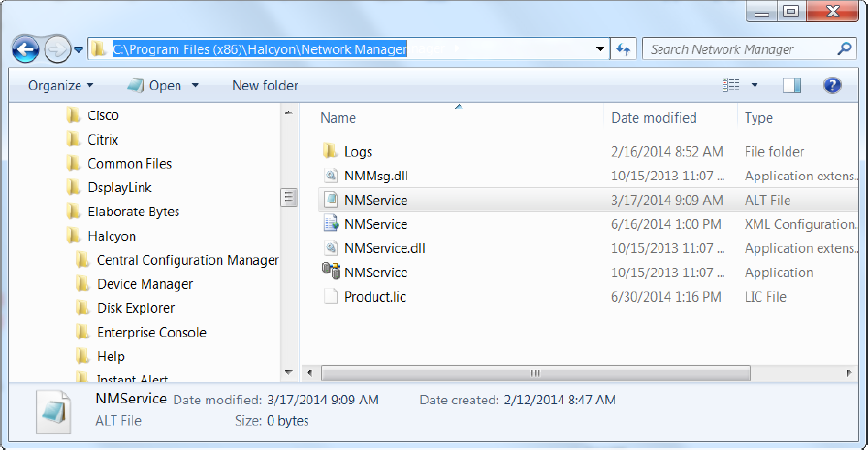Click the New folder button
This screenshot has height=450, width=868.
(x=265, y=85)
